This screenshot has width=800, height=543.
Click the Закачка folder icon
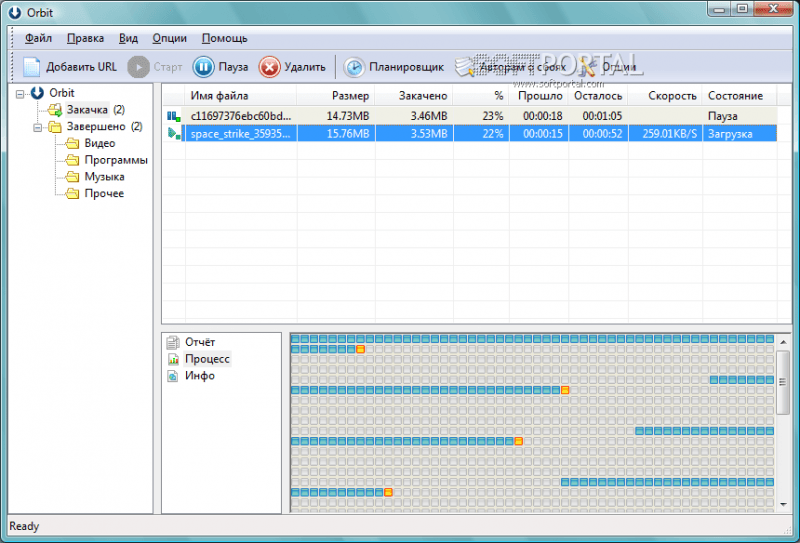pos(55,110)
